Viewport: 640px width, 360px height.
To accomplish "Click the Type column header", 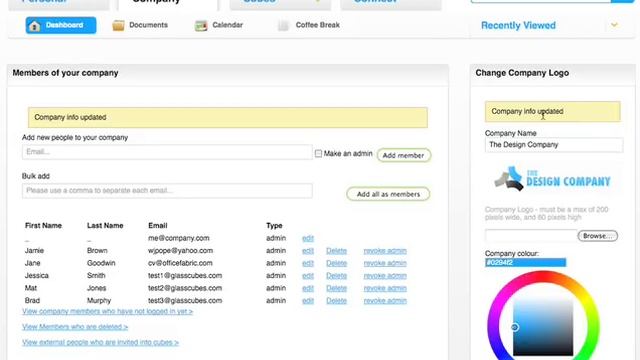I will coord(274,226).
